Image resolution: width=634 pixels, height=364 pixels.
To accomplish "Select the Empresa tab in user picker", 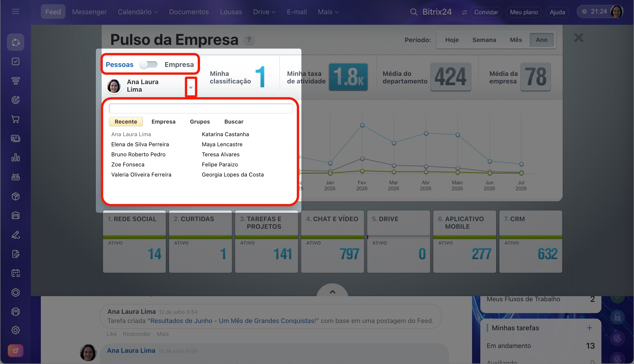I will click(164, 121).
